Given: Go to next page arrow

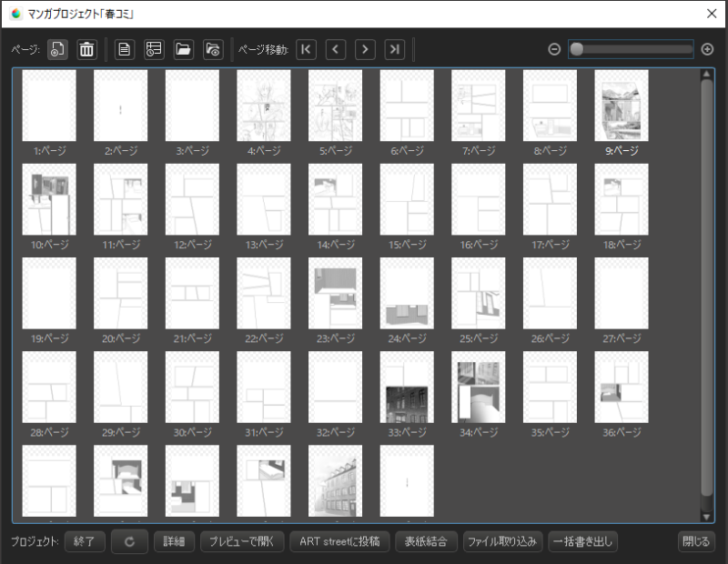Looking at the screenshot, I should tap(366, 49).
